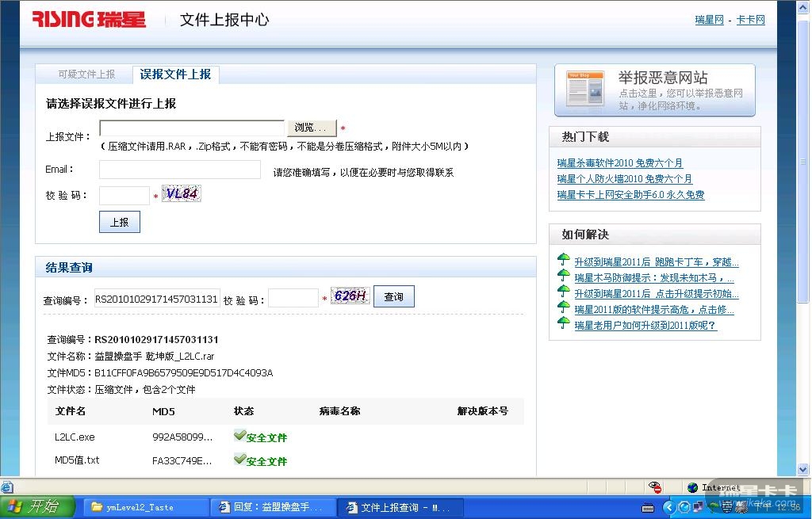Open 升级到瑞星2011后 跑跑卡丁车 link
Image resolution: width=812 pixels, height=519 pixels.
click(x=656, y=262)
